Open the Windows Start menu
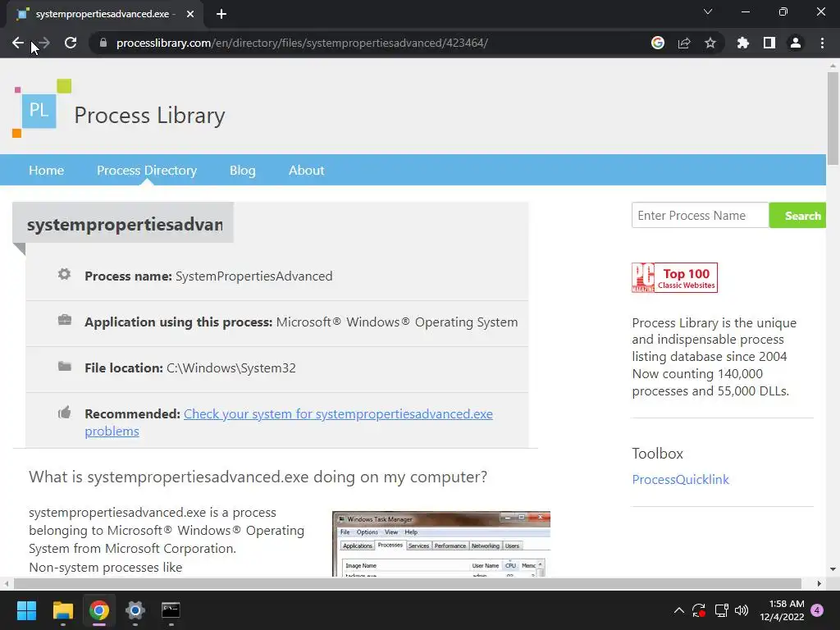 coord(26,610)
